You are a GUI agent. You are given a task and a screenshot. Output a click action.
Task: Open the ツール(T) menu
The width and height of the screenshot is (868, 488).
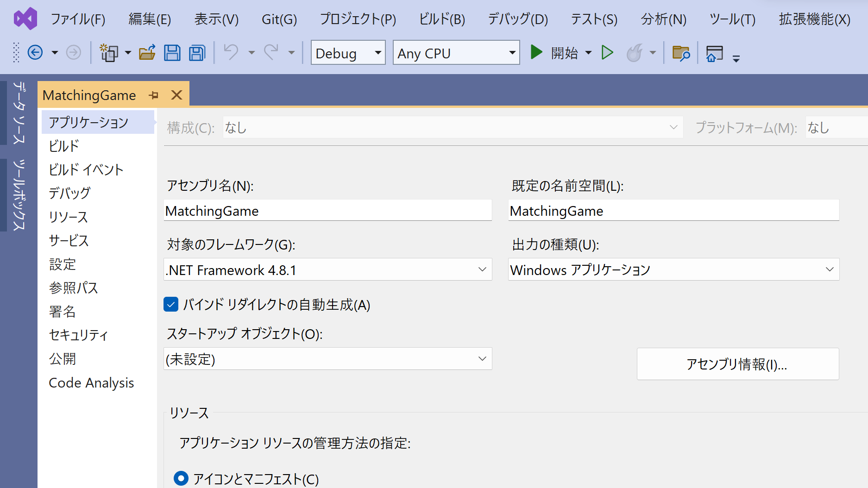[733, 19]
